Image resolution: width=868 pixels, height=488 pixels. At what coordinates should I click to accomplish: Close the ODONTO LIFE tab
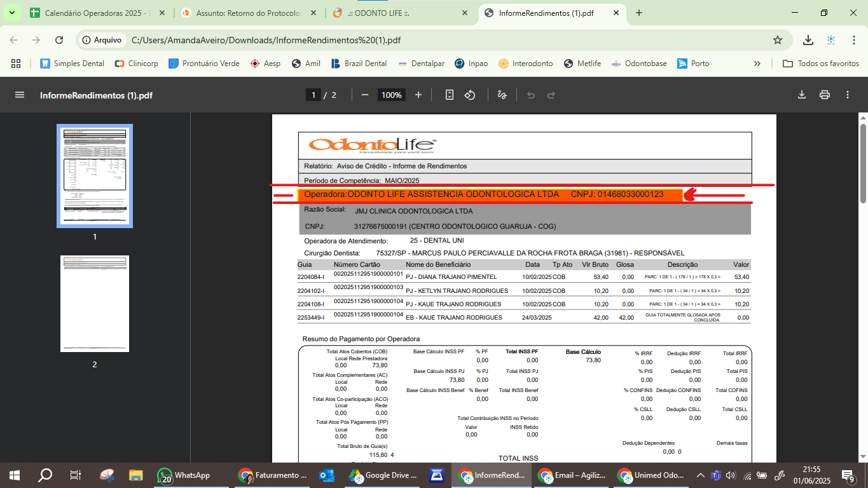pos(465,13)
